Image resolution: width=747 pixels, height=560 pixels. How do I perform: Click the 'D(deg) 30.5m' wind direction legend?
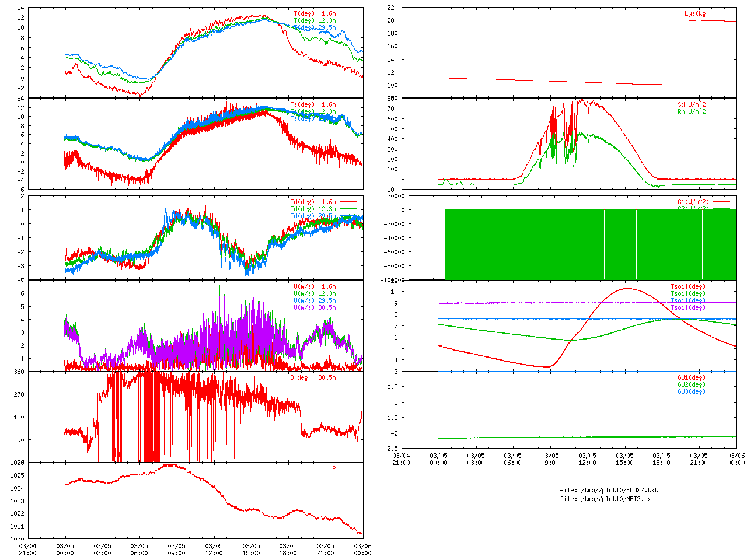pyautogui.click(x=313, y=377)
